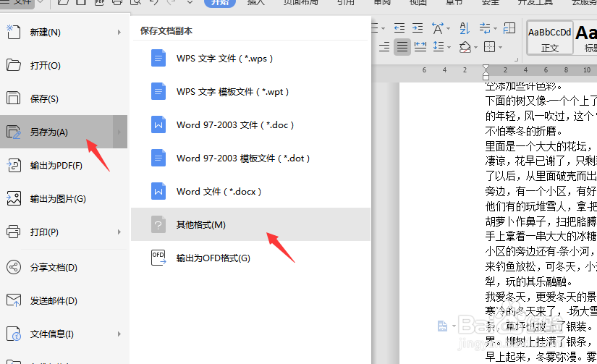Click left indent marker on ruler
This screenshot has width=597, height=364.
(486, 77)
